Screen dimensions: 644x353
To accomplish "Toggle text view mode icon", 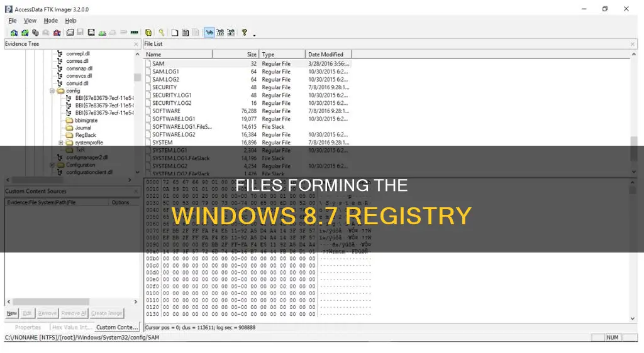I will [220, 33].
